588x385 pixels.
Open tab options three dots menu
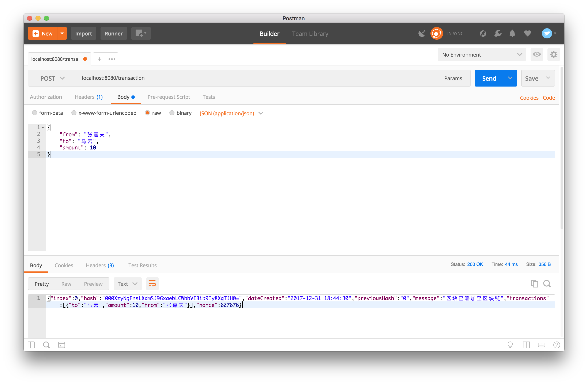[x=112, y=59]
